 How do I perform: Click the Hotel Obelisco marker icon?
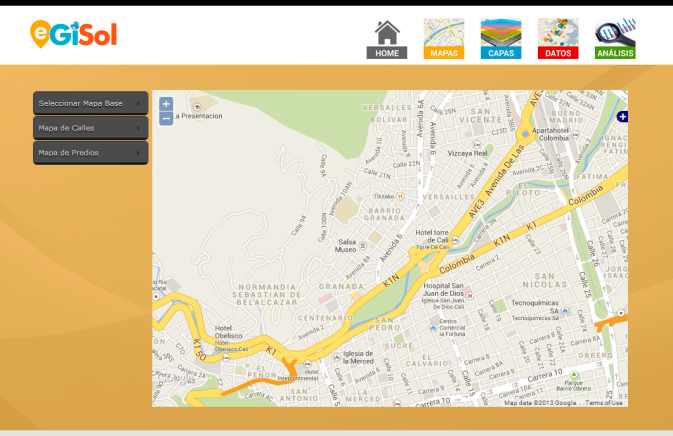(226, 357)
